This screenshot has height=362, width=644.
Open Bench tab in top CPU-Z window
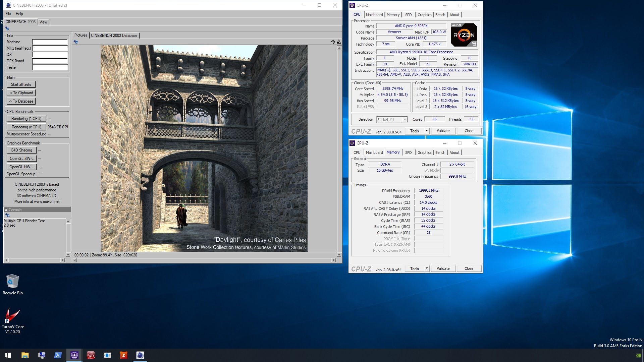[x=440, y=15]
